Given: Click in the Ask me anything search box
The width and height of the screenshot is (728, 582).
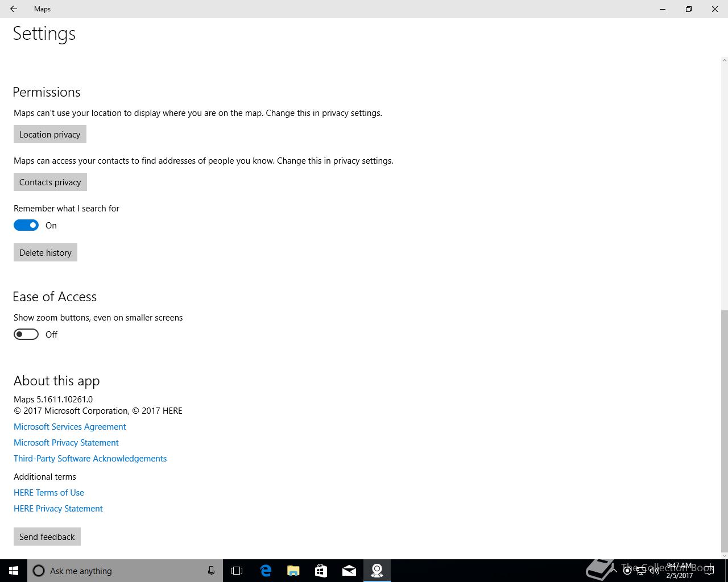Looking at the screenshot, I should point(125,571).
